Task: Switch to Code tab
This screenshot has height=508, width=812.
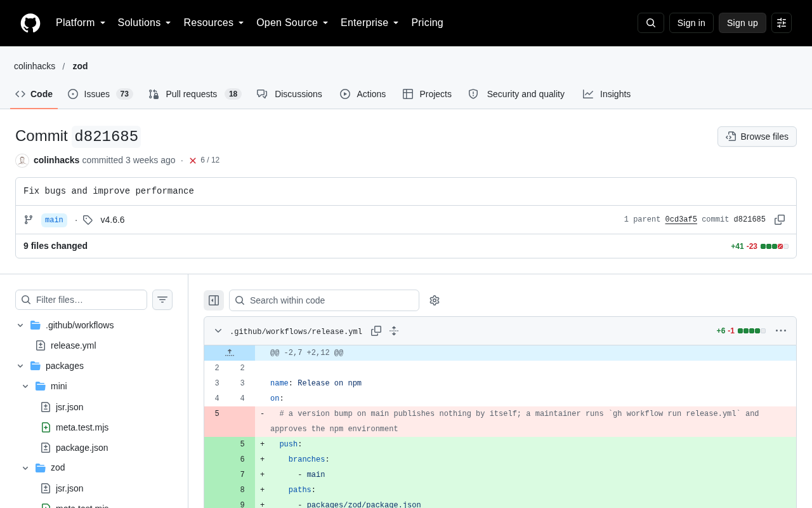Action: [x=34, y=94]
